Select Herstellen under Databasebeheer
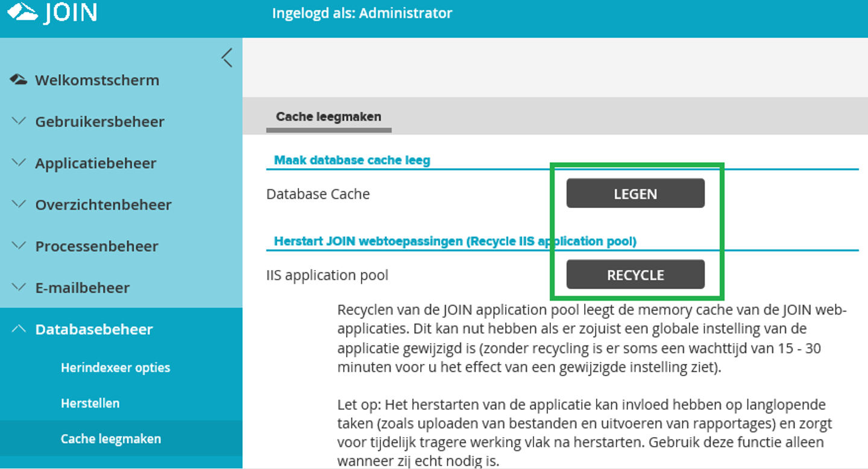Viewport: 868px width, 469px height. (90, 403)
